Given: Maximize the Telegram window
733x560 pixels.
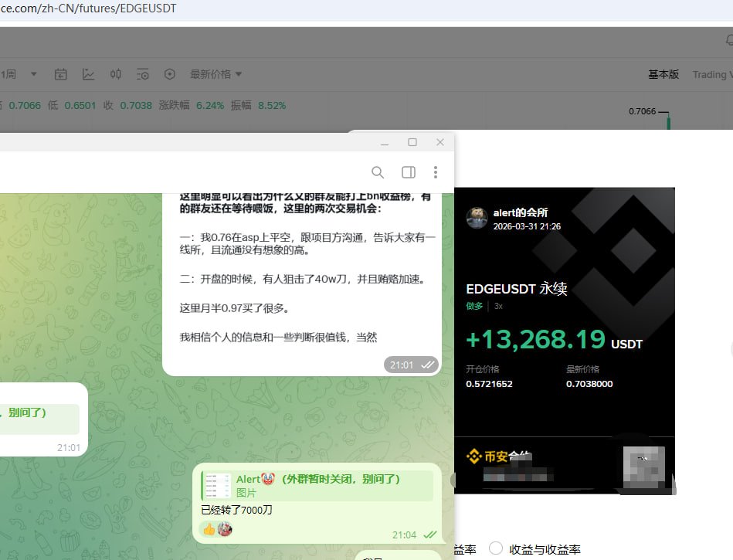Looking at the screenshot, I should 412,142.
